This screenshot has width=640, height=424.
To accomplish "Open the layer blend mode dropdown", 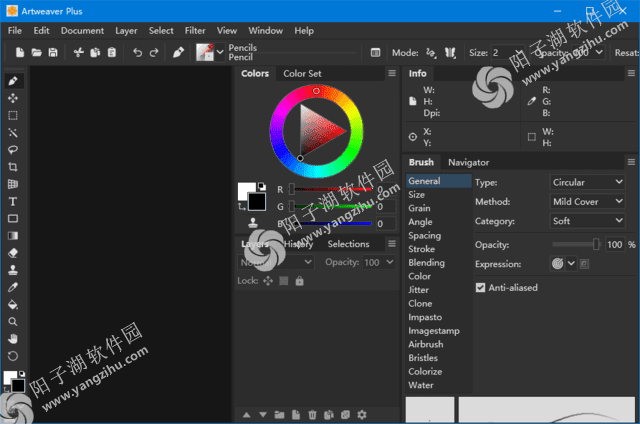I will [276, 262].
